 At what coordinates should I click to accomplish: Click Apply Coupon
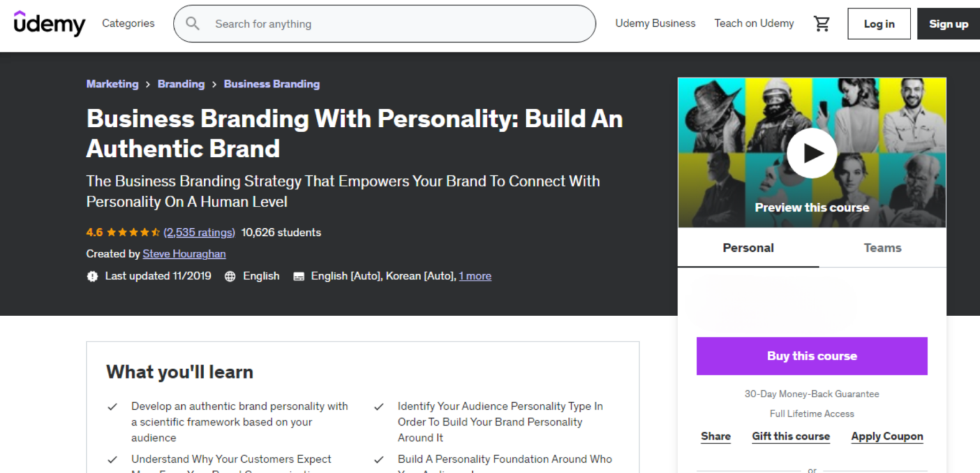pyautogui.click(x=887, y=437)
